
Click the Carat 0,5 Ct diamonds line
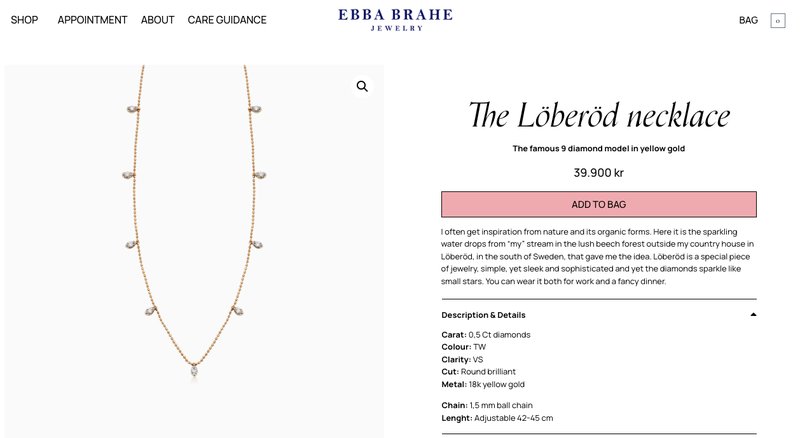coord(486,334)
